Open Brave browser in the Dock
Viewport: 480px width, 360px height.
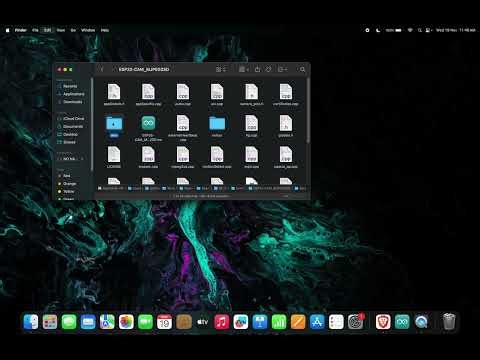[383, 322]
